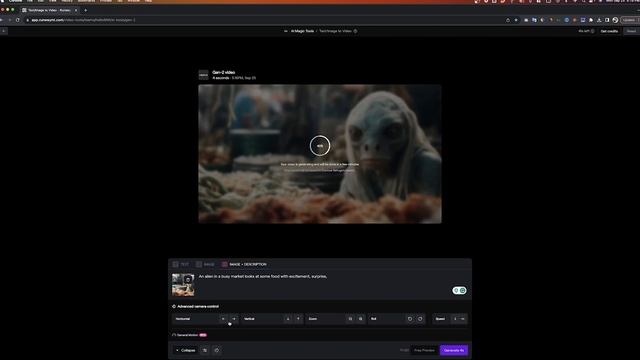
Task: Open a new browser tab
Action: 85,10
